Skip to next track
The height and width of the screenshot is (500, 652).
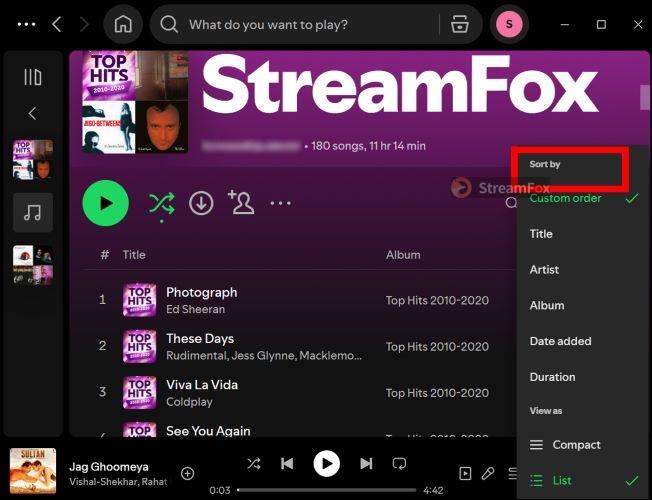coord(366,463)
